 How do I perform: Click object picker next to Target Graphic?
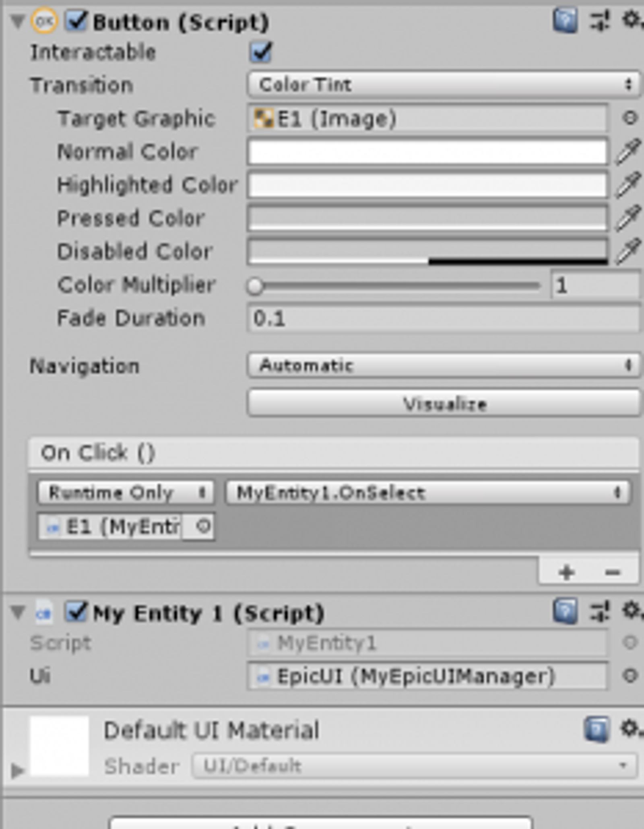tap(630, 118)
